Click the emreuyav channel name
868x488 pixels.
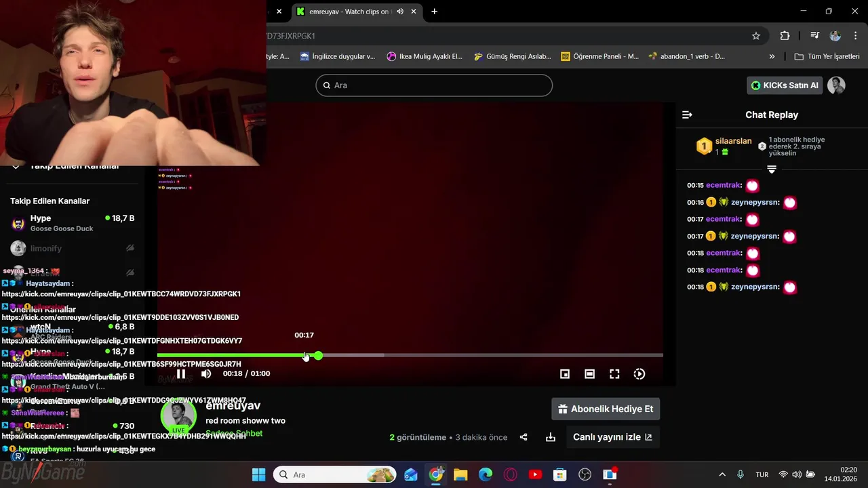pyautogui.click(x=233, y=405)
